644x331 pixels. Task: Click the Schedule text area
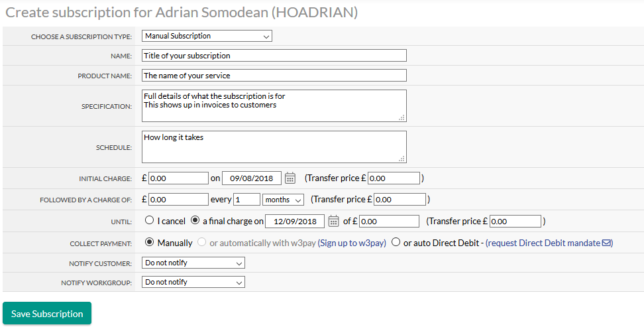pyautogui.click(x=274, y=147)
